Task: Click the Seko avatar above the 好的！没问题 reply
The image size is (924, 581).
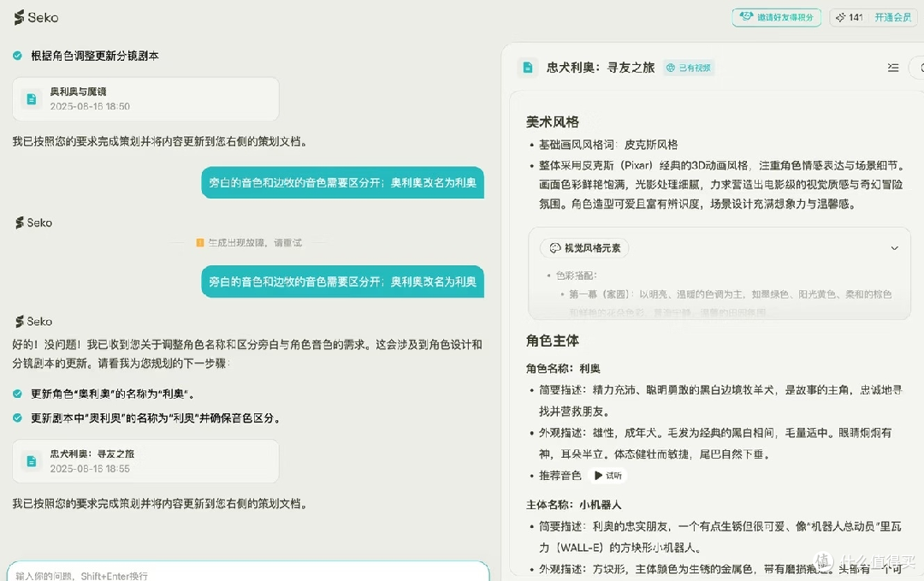Action: pyautogui.click(x=33, y=322)
